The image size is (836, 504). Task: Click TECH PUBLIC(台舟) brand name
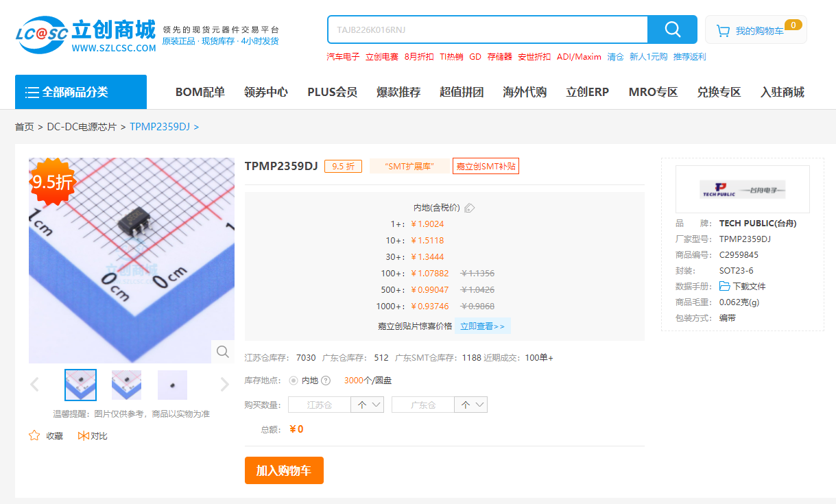(758, 223)
